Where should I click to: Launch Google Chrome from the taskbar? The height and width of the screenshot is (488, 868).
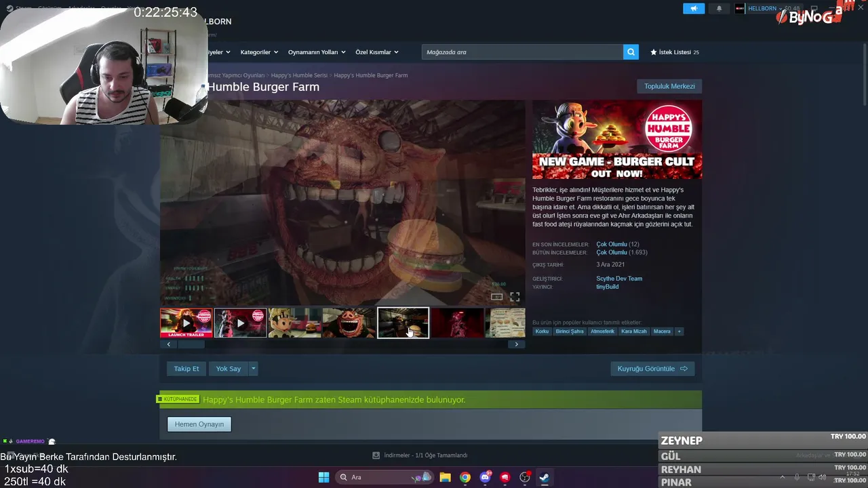coord(465,477)
